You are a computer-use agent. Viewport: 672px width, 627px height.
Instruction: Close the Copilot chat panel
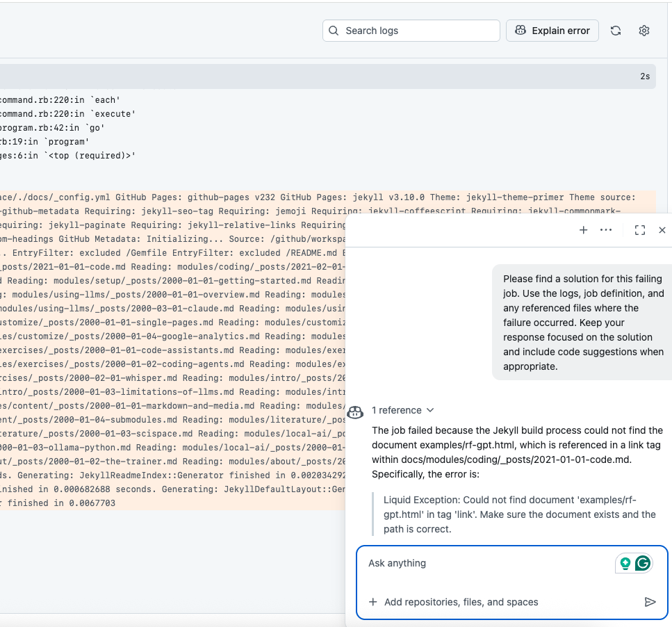click(x=662, y=230)
